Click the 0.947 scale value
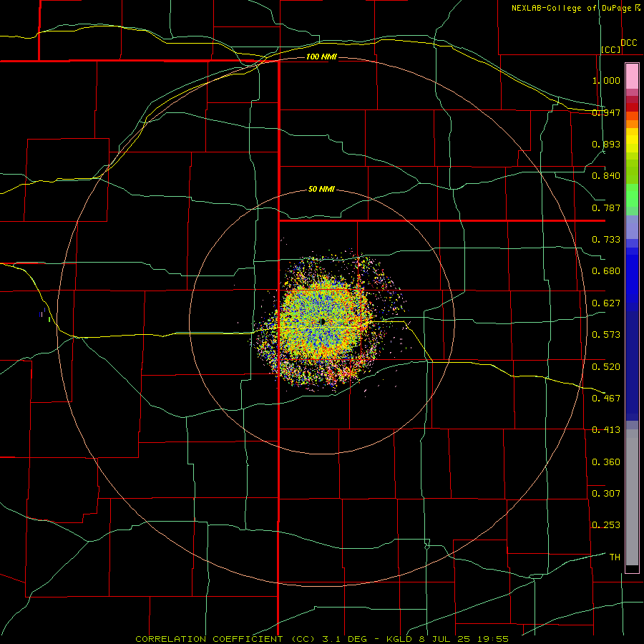Screen dimensions: 644x644 pyautogui.click(x=606, y=112)
